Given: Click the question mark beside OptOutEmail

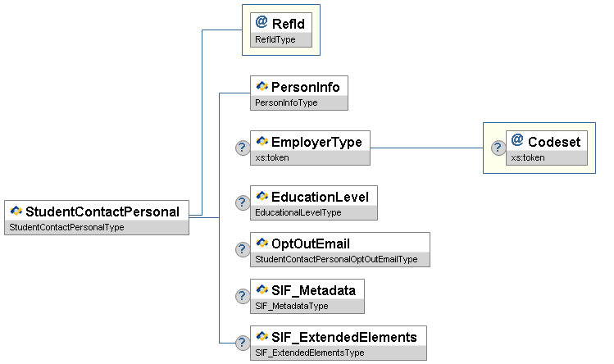Looking at the screenshot, I should click(x=243, y=250).
